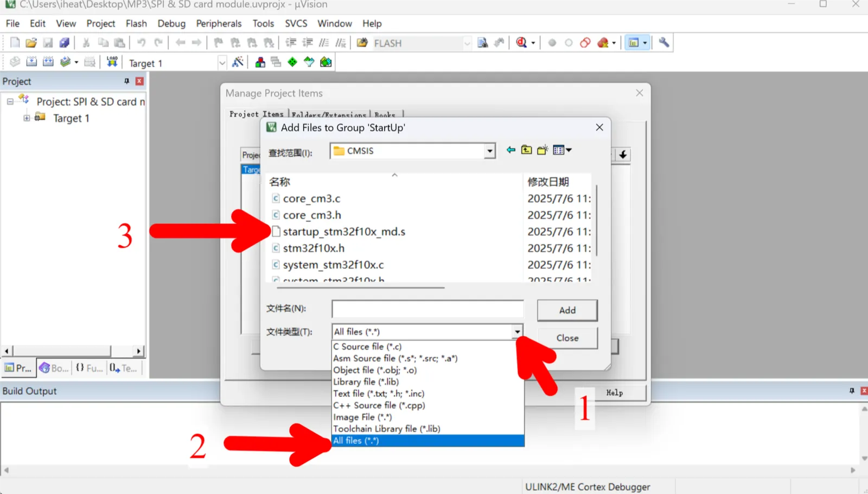Click the file list vertical scrollbar

pyautogui.click(x=596, y=220)
